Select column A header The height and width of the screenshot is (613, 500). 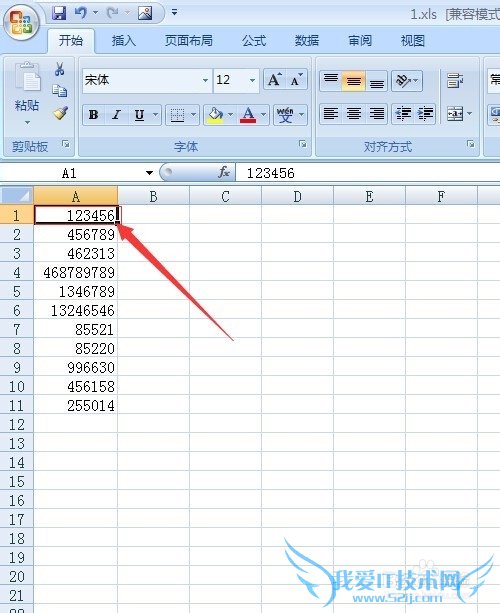pos(75,196)
